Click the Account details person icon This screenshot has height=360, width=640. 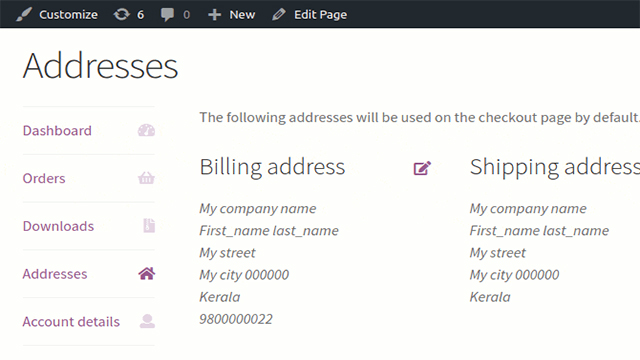tap(147, 321)
